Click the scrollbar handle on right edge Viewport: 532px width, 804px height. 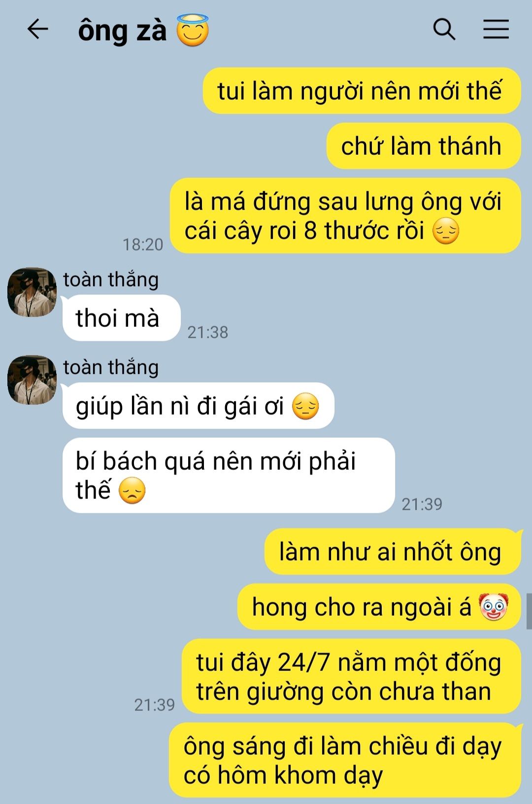click(x=529, y=611)
